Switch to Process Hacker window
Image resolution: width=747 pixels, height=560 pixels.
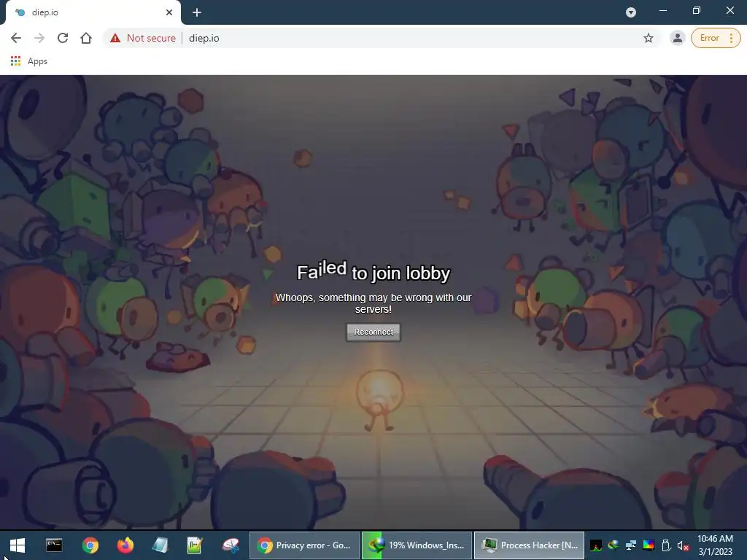(530, 545)
